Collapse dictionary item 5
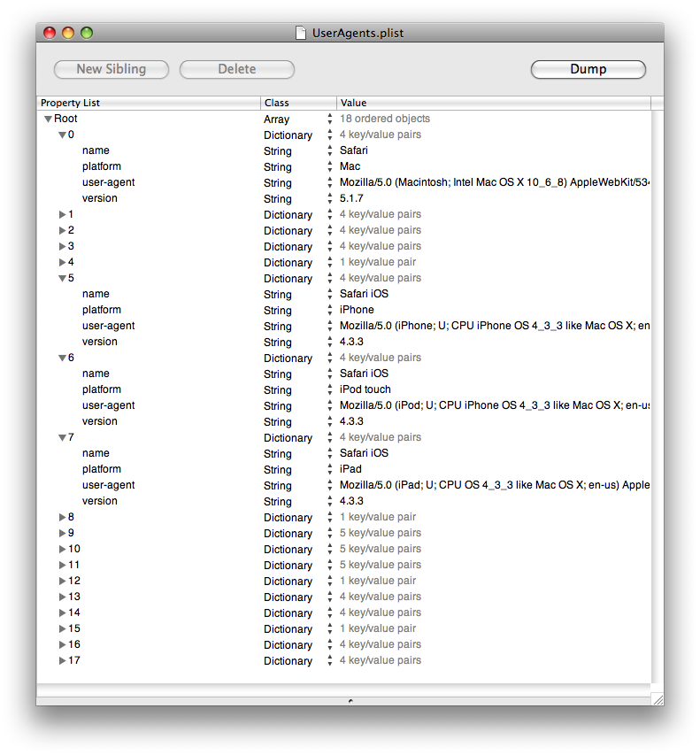The height and width of the screenshot is (755, 700). pos(63,278)
